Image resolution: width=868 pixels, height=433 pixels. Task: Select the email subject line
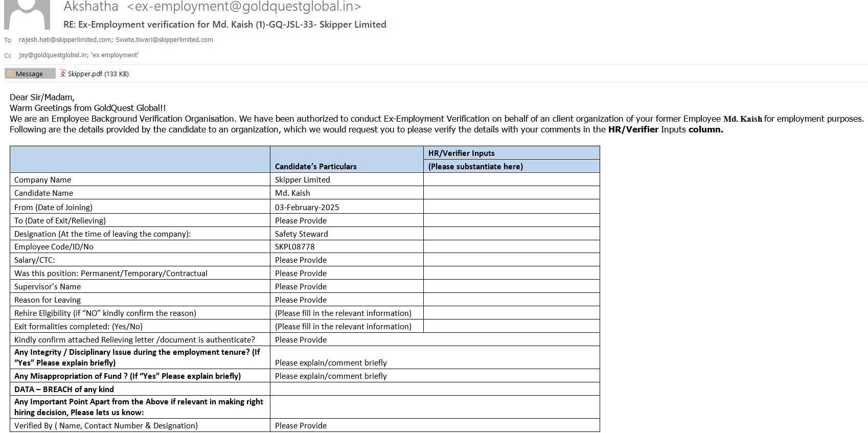pyautogui.click(x=225, y=25)
